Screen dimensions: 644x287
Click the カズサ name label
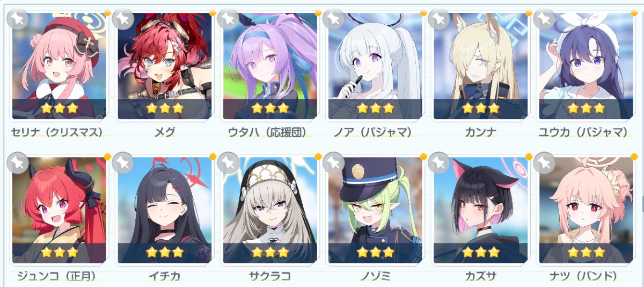(x=481, y=276)
